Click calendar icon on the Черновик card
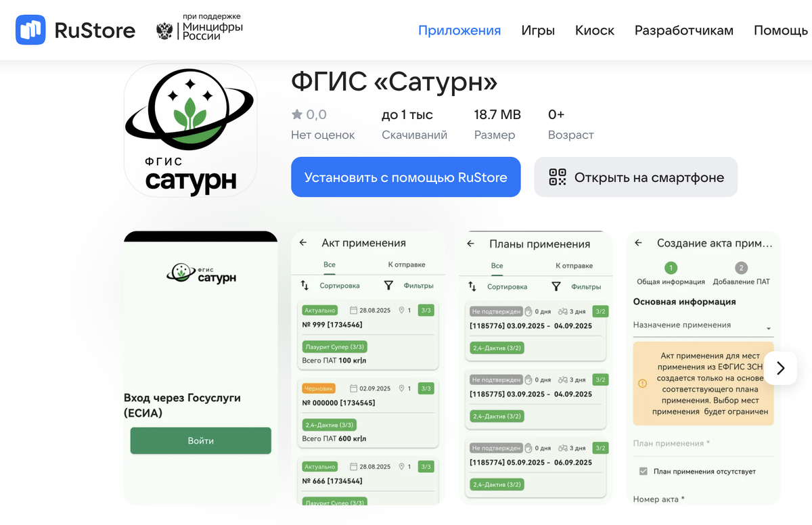The height and width of the screenshot is (525, 812). point(353,388)
